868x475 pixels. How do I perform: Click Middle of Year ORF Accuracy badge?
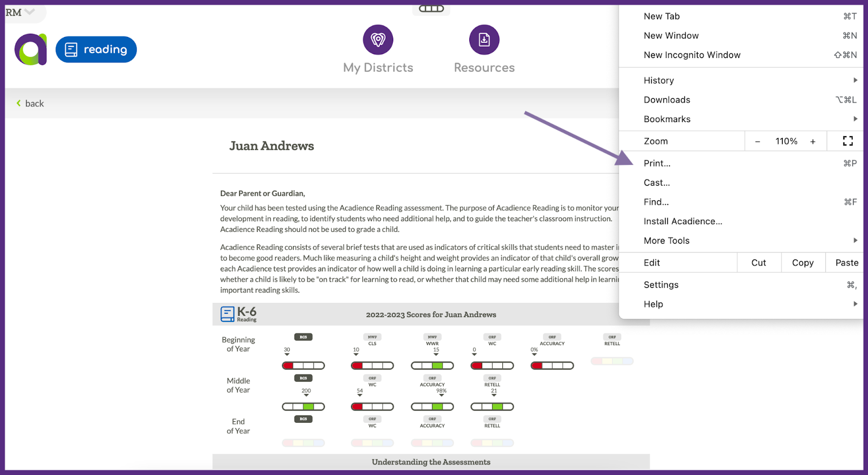pos(432,378)
